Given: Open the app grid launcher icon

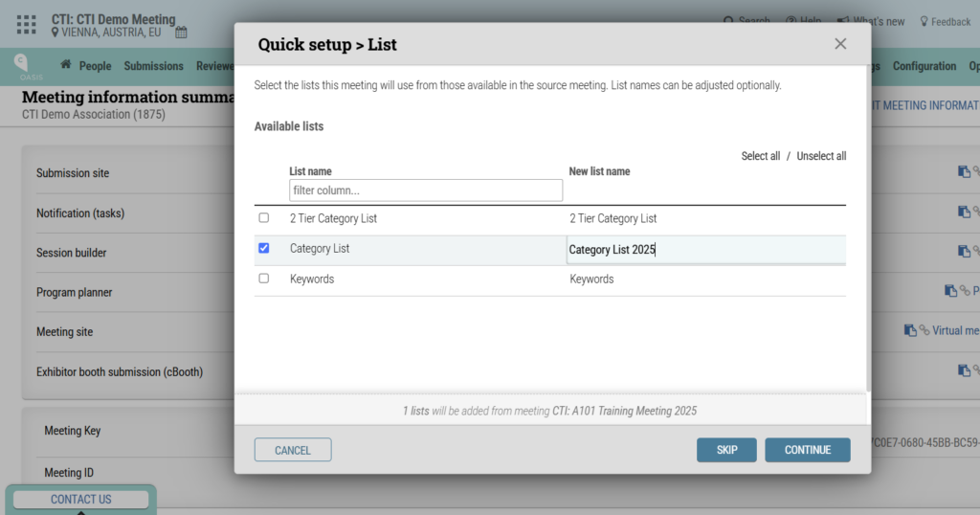Looking at the screenshot, I should [27, 25].
